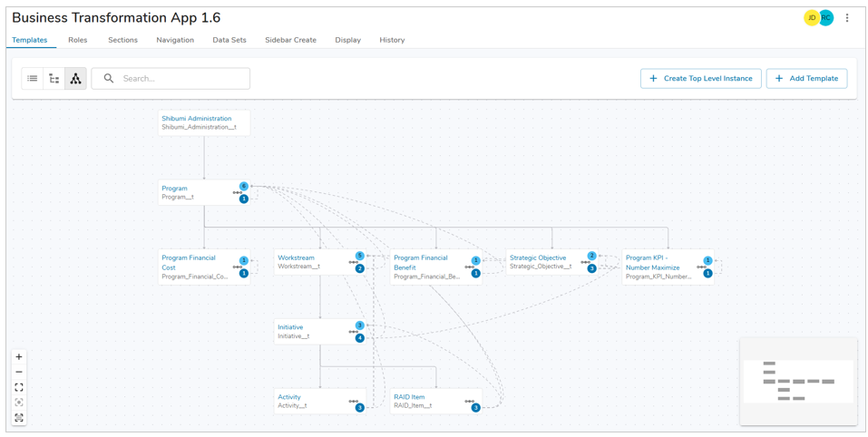Screen dimensions: 868x437
Task: Click the badge 3 on Activity node
Action: [x=360, y=408]
